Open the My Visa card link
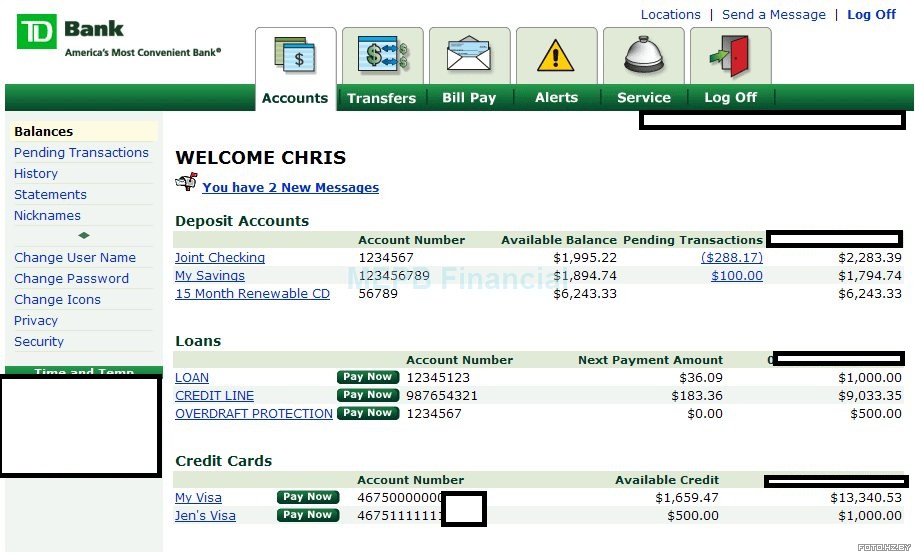This screenshot has width=915, height=555. [x=198, y=498]
